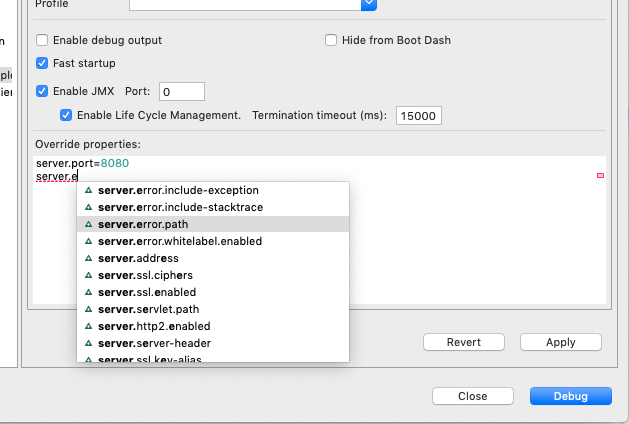
Task: Click the green icon beside server.error.include-exception
Action: tap(88, 190)
